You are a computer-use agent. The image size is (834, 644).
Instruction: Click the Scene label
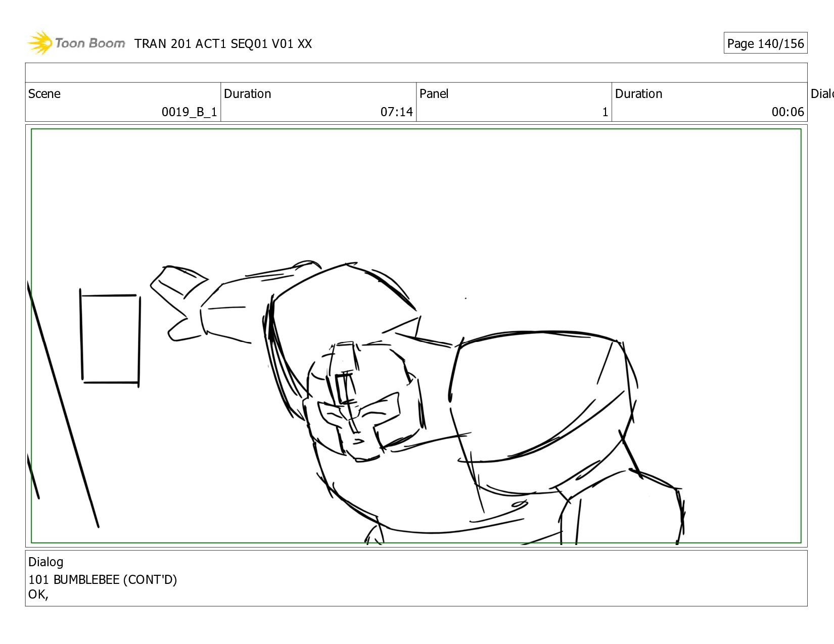[x=44, y=94]
